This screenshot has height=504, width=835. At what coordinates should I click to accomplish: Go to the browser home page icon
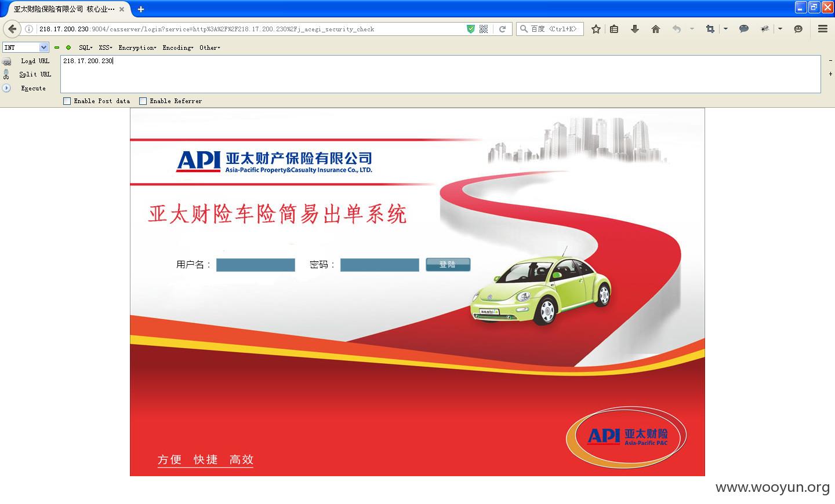click(x=655, y=29)
